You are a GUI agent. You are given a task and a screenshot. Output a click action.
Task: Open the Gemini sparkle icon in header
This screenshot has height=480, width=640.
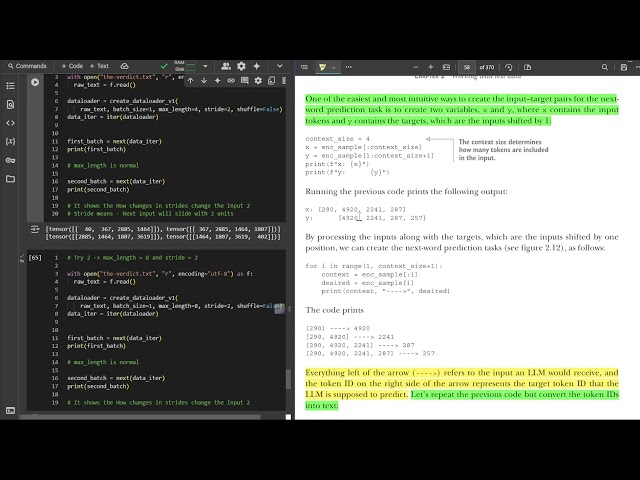(x=257, y=66)
